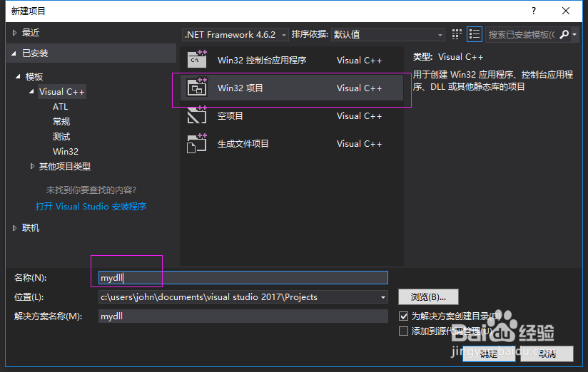Open the .NET Framework 4.6.2 dropdown
Viewport: 588px width, 372px height.
pos(235,34)
